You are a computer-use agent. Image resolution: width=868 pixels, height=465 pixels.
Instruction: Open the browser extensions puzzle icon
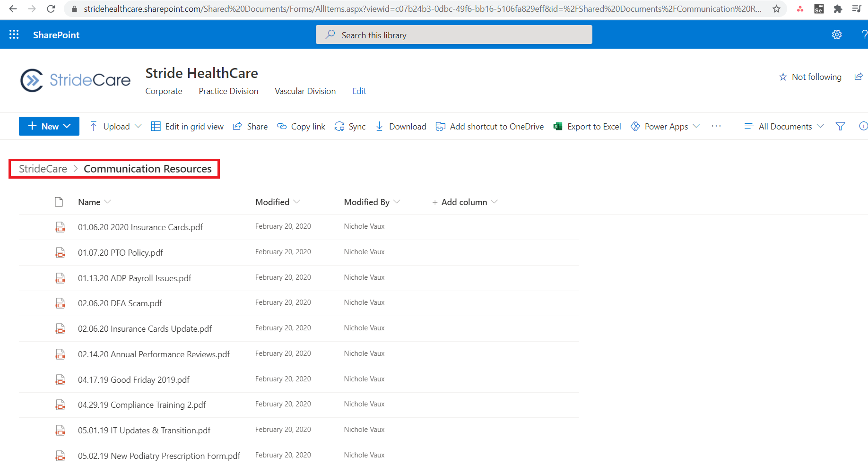click(x=838, y=9)
